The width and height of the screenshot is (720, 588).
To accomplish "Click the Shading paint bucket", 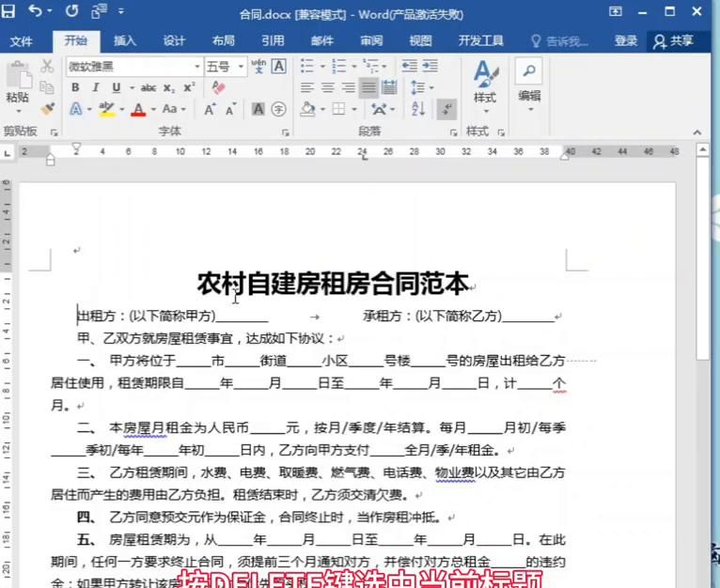I will pyautogui.click(x=307, y=109).
